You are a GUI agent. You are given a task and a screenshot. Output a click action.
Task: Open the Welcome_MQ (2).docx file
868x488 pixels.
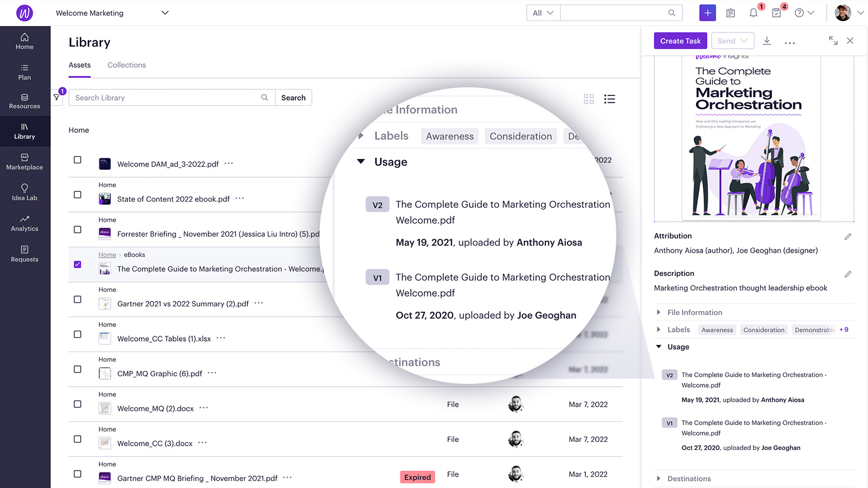coord(156,408)
